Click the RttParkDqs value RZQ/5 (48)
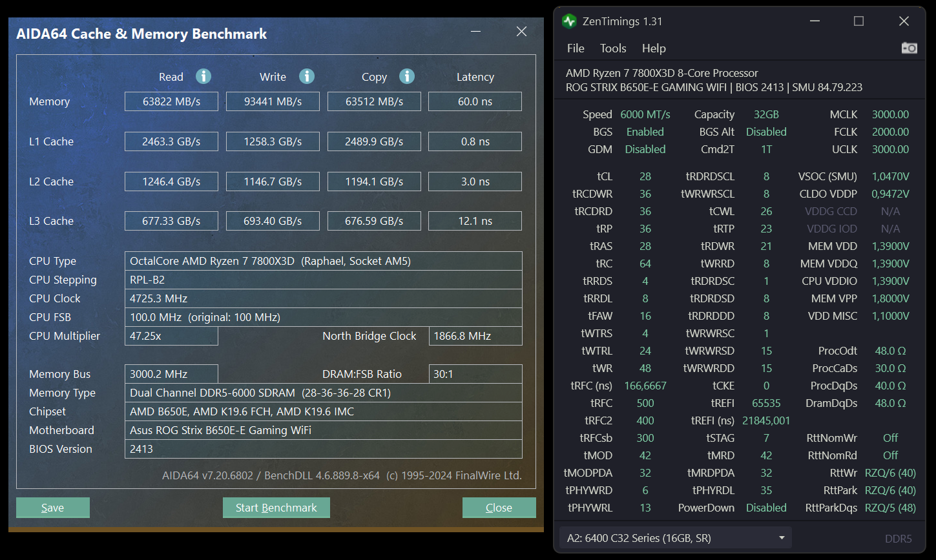The image size is (936, 560). 890,508
